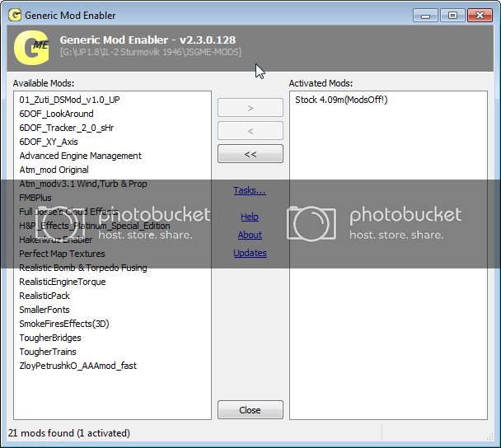501x448 pixels.
Task: Open the Tasks... link
Action: tap(250, 190)
